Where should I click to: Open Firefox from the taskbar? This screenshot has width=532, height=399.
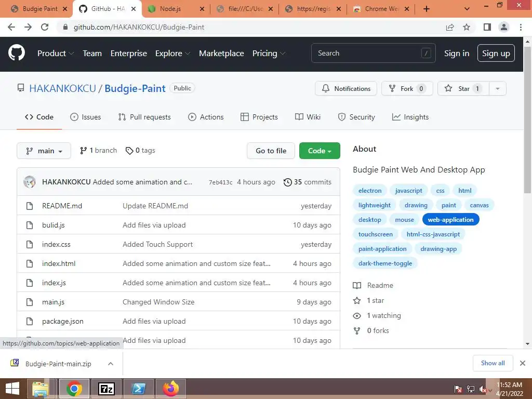[x=170, y=389]
